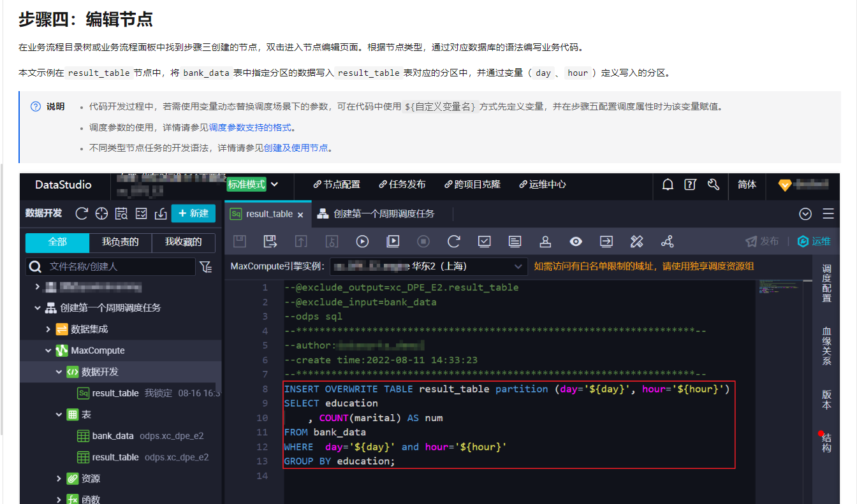Click the locate-file crosshair icon
This screenshot has width=857, height=504.
tap(101, 213)
